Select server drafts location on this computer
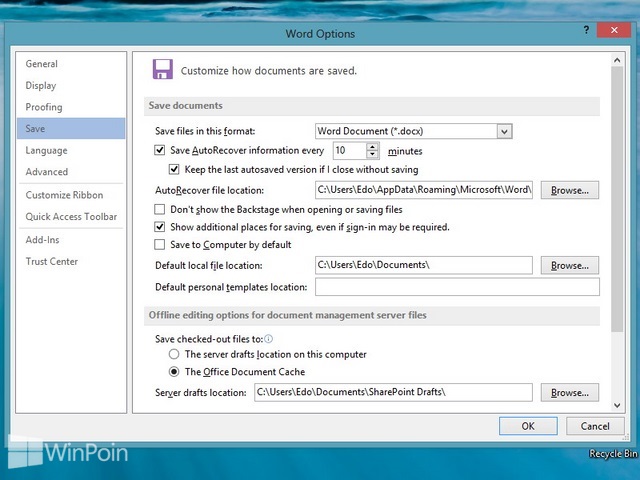 click(x=174, y=354)
